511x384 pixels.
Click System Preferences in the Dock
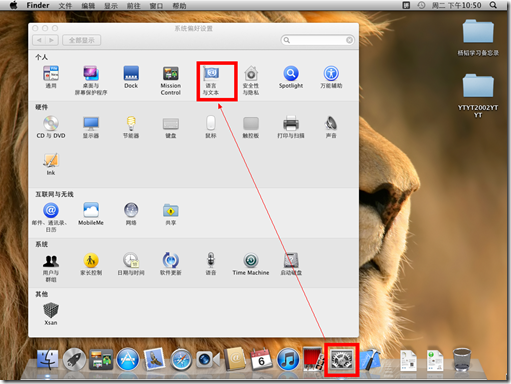[x=341, y=360]
